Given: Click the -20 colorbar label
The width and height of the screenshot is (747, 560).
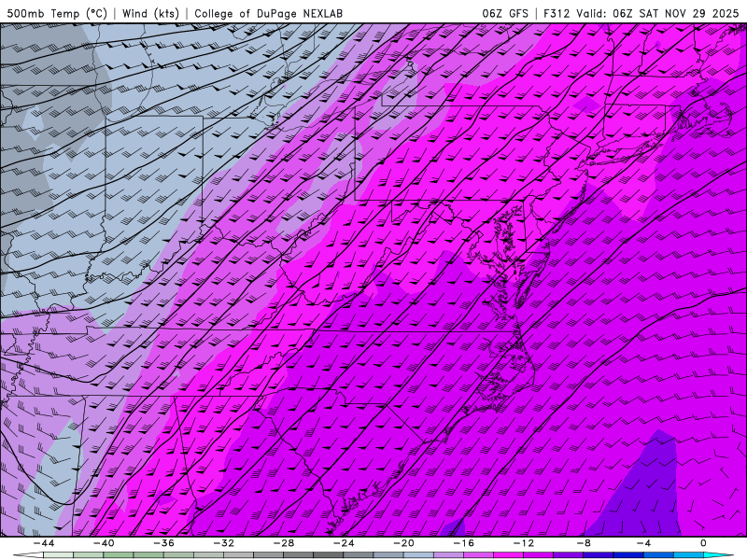Looking at the screenshot, I should (x=404, y=543).
